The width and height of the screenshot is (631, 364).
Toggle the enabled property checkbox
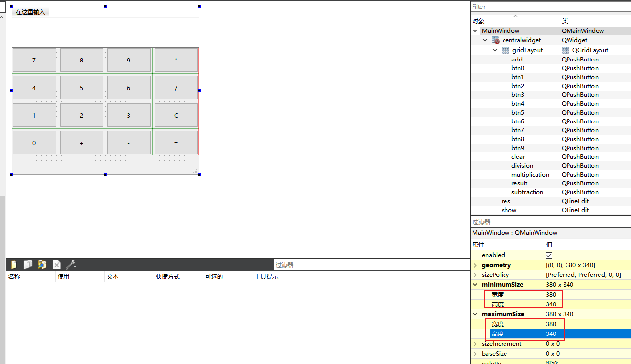[x=549, y=255]
